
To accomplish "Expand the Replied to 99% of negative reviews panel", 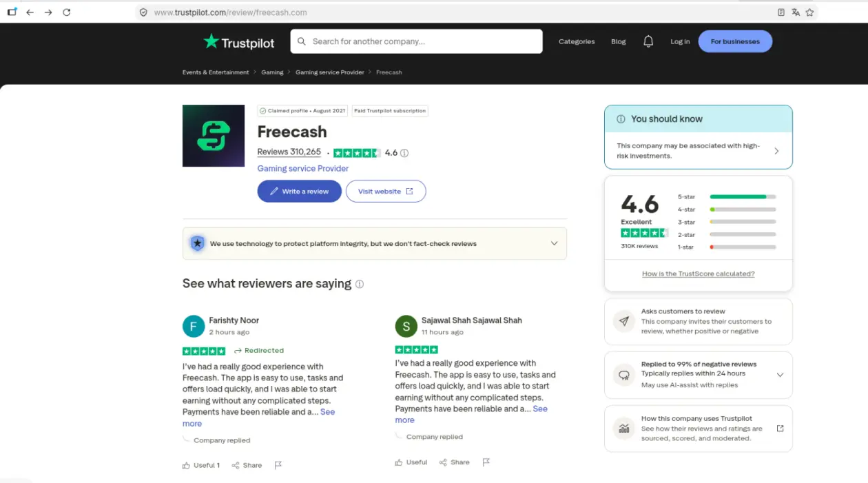I will coord(780,375).
